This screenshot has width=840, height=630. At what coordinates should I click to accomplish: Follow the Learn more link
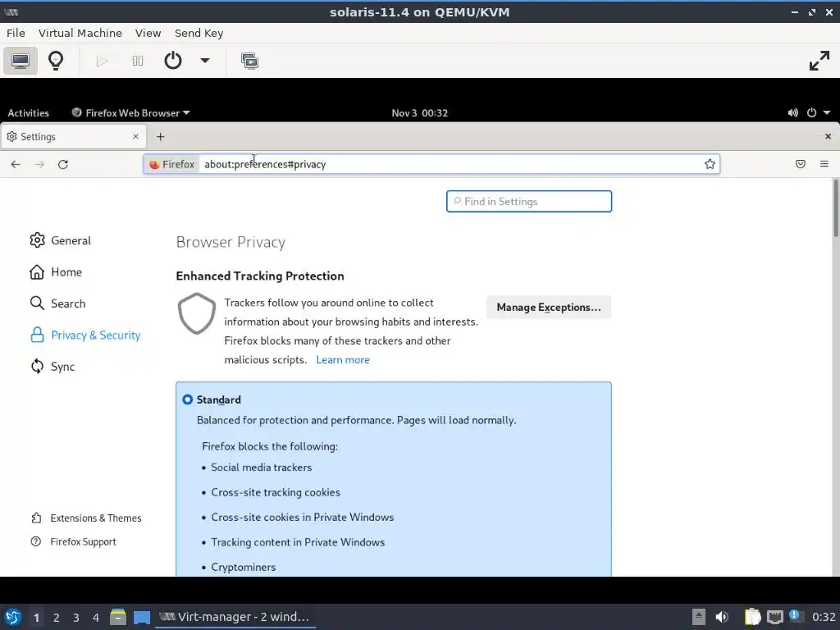click(343, 360)
